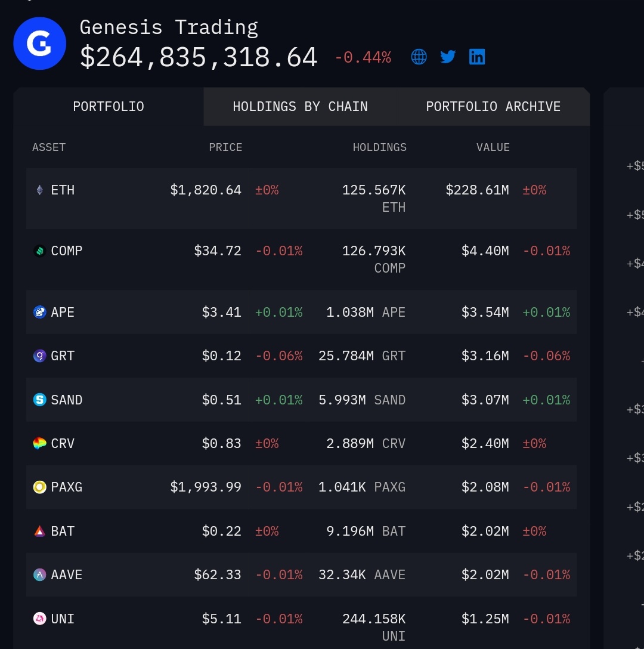Image resolution: width=644 pixels, height=649 pixels.
Task: Click the BAT token icon
Action: [40, 531]
